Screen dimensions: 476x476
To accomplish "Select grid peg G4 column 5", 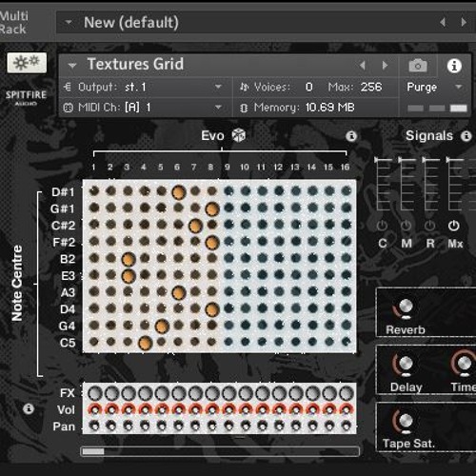I will tap(162, 327).
